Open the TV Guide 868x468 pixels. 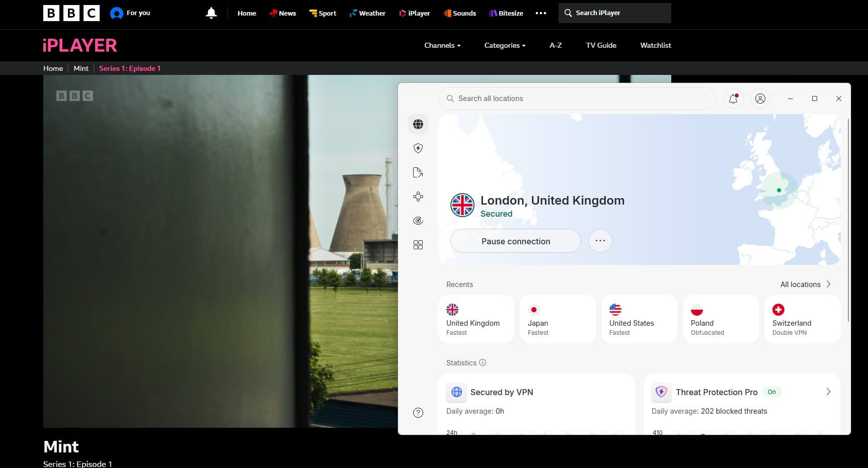tap(601, 45)
